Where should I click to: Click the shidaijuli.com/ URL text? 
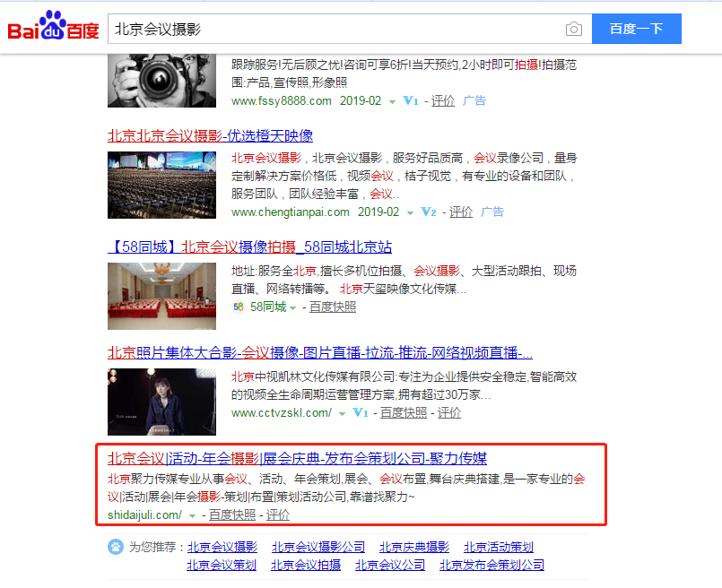[x=144, y=514]
